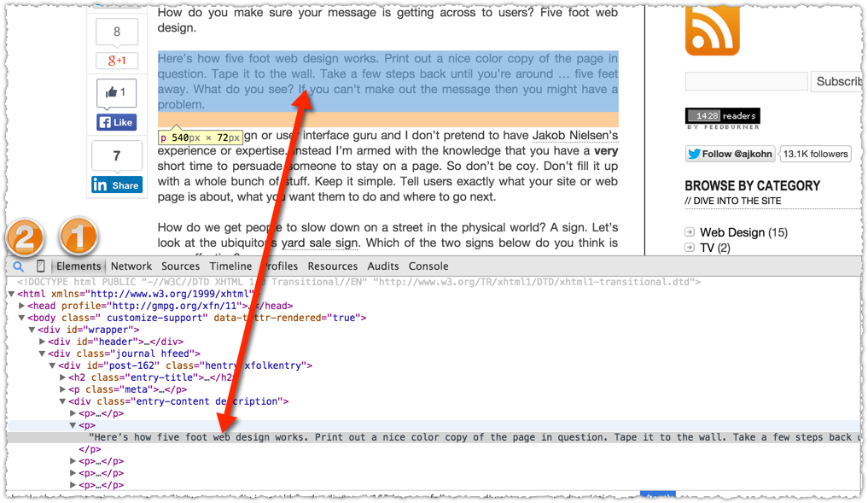
Task: Collapse the body customize-support node
Action: click(21, 318)
